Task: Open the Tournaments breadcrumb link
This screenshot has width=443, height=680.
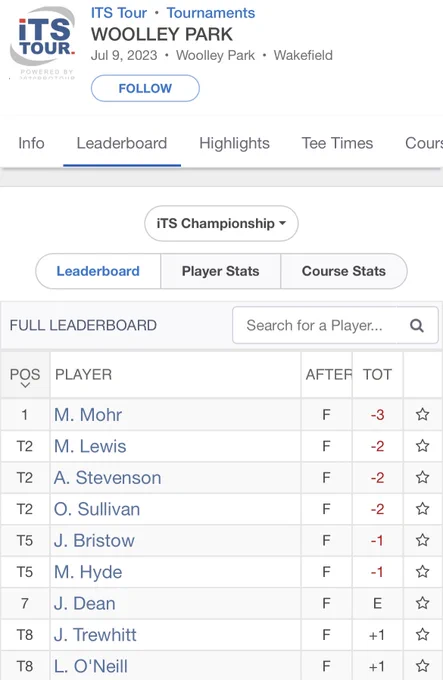Action: click(211, 13)
